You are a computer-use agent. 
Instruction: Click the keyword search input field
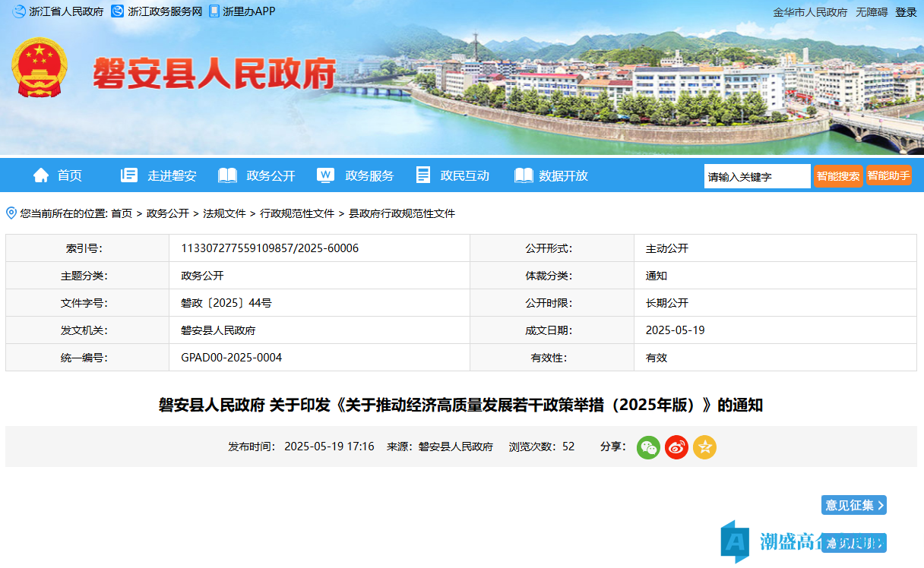[756, 176]
